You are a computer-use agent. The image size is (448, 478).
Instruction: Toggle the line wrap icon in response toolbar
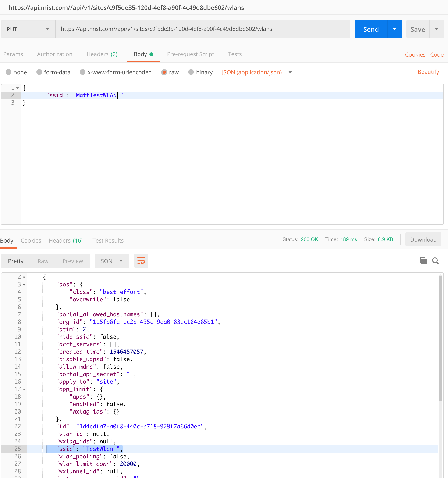[x=141, y=261]
